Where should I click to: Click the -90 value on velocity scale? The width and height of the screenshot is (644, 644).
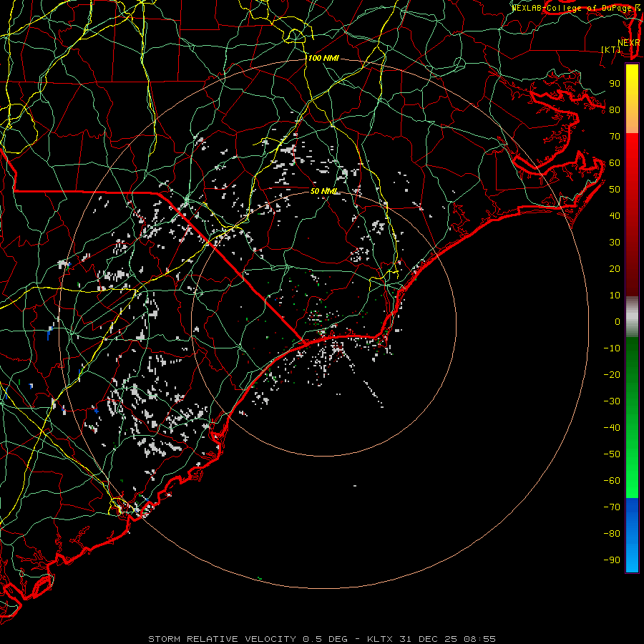tap(612, 560)
